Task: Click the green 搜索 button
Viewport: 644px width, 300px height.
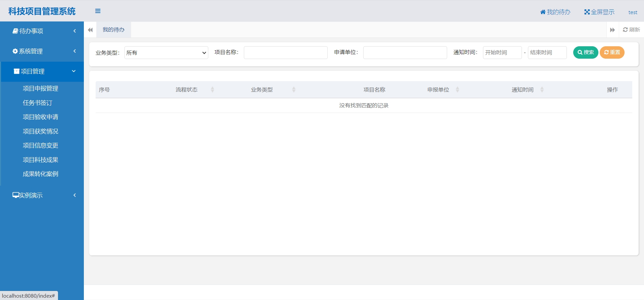Action: coord(586,52)
